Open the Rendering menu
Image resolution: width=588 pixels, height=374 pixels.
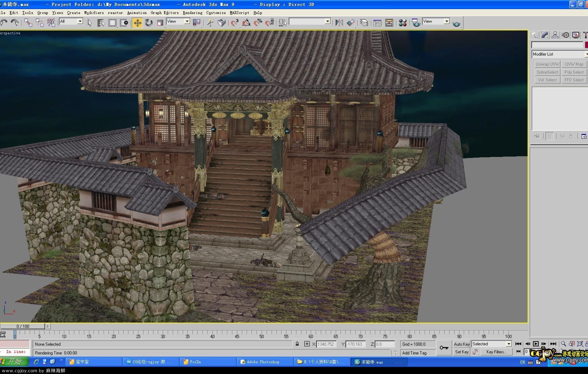[192, 13]
